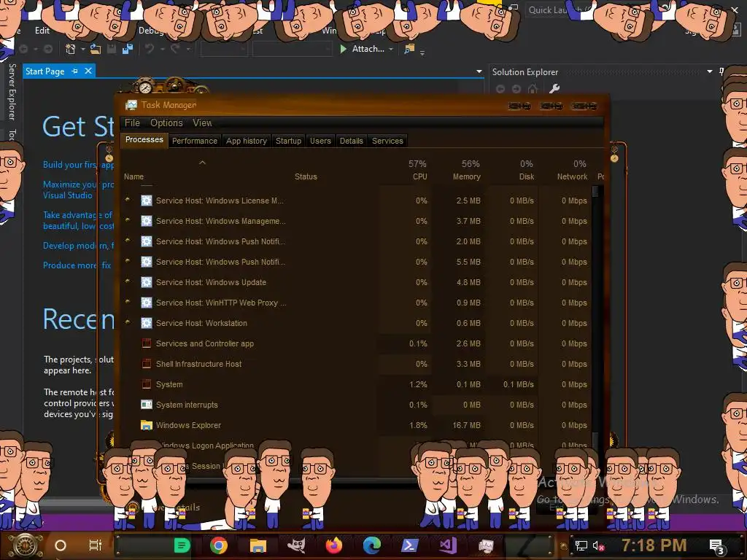Switch to the Users tab
747x560 pixels.
coord(320,141)
